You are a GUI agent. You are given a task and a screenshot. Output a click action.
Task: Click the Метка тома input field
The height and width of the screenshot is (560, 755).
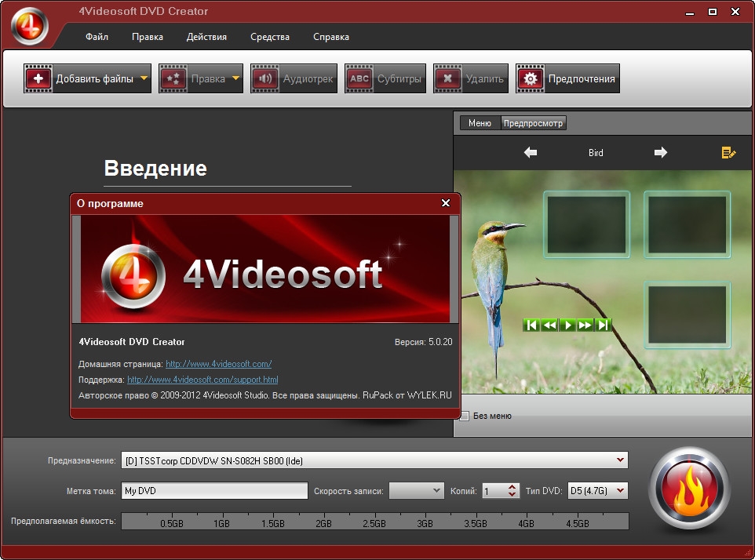[x=214, y=491]
